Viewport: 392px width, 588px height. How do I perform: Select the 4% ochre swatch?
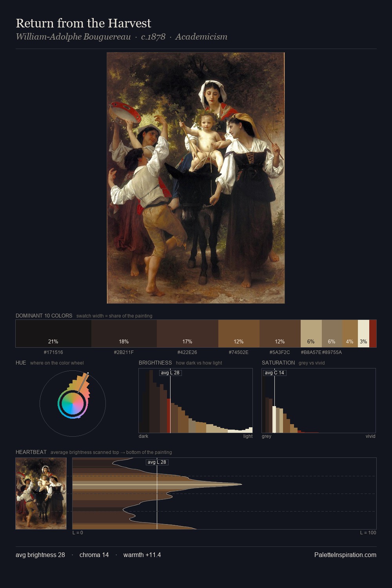[350, 334]
